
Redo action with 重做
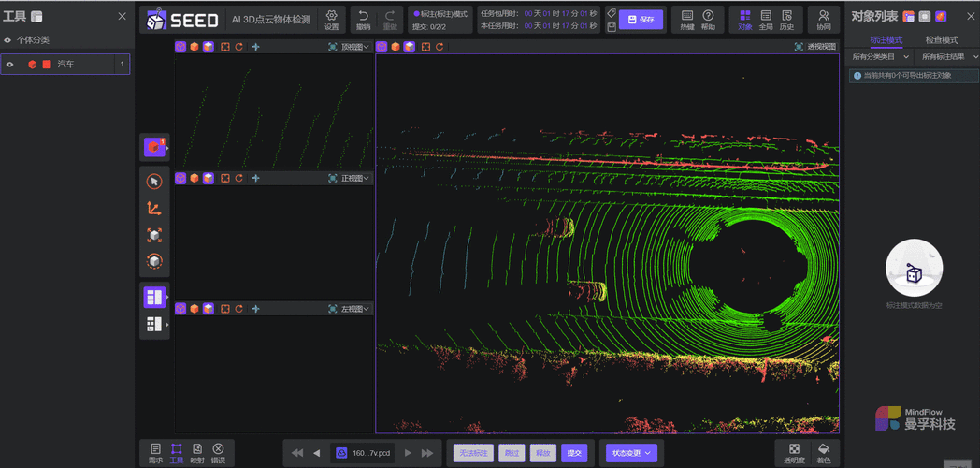pos(390,20)
